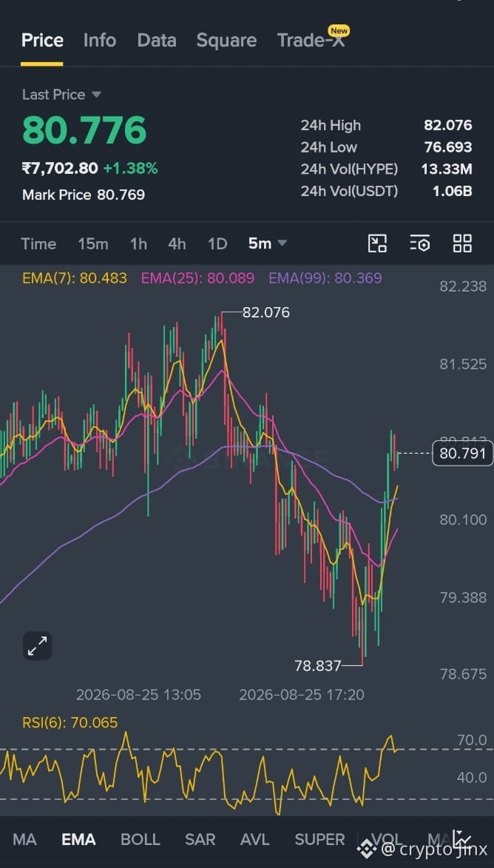Viewport: 494px width, 868px height.
Task: Click the large last price 80.776
Action: click(x=84, y=130)
